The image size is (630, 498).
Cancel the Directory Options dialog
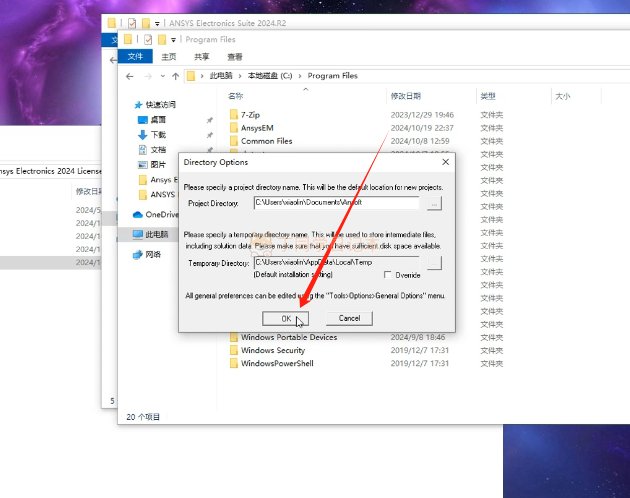(x=349, y=318)
